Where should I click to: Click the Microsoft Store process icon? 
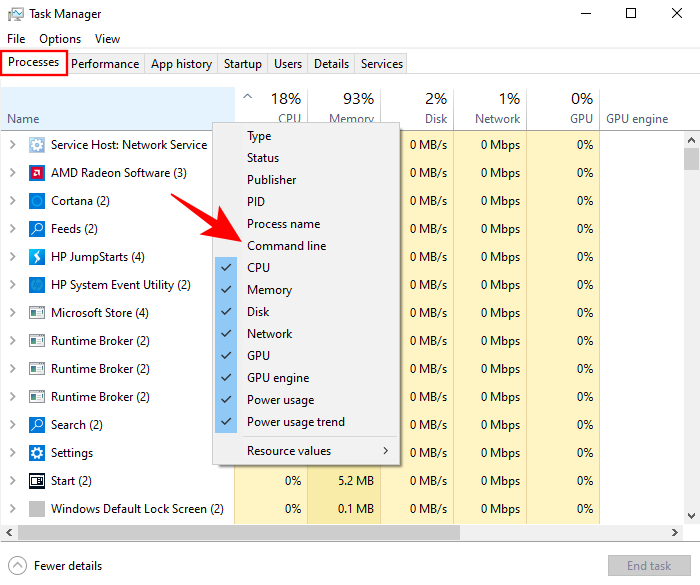[37, 313]
